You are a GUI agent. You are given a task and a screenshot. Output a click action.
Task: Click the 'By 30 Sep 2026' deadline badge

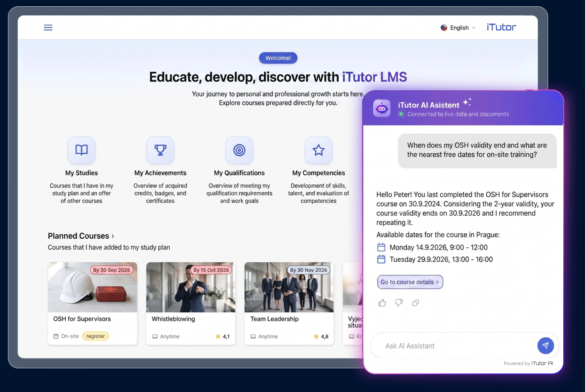[x=111, y=270]
